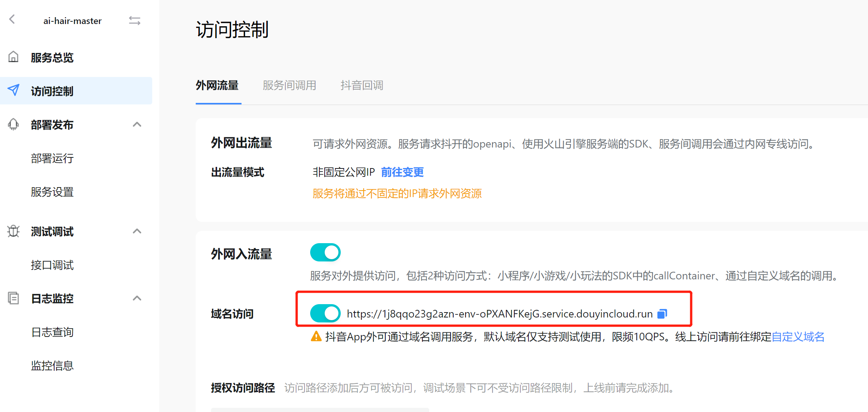Collapse the 测试调试 section chevron
The height and width of the screenshot is (412, 868).
coord(137,231)
